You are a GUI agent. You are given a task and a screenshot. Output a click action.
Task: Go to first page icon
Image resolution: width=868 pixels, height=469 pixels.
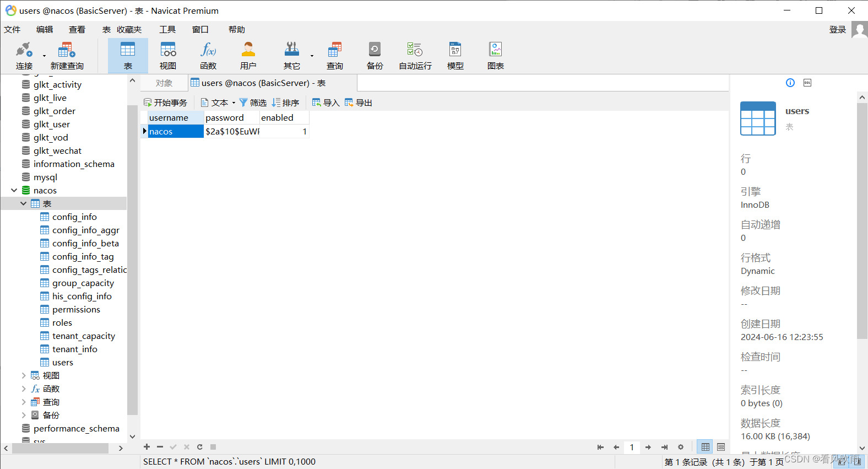pos(600,447)
